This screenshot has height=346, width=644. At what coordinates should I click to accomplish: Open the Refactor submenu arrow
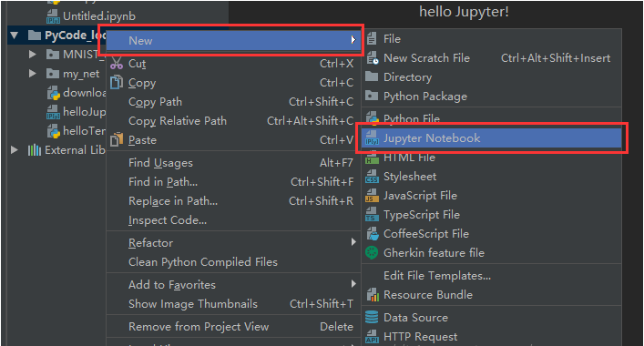point(353,242)
